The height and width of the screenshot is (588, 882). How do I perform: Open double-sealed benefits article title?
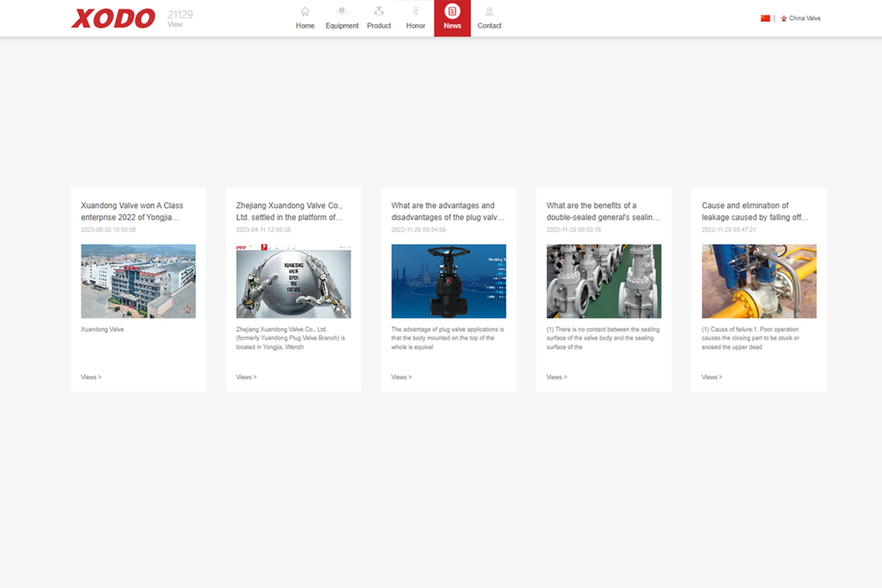(x=603, y=211)
